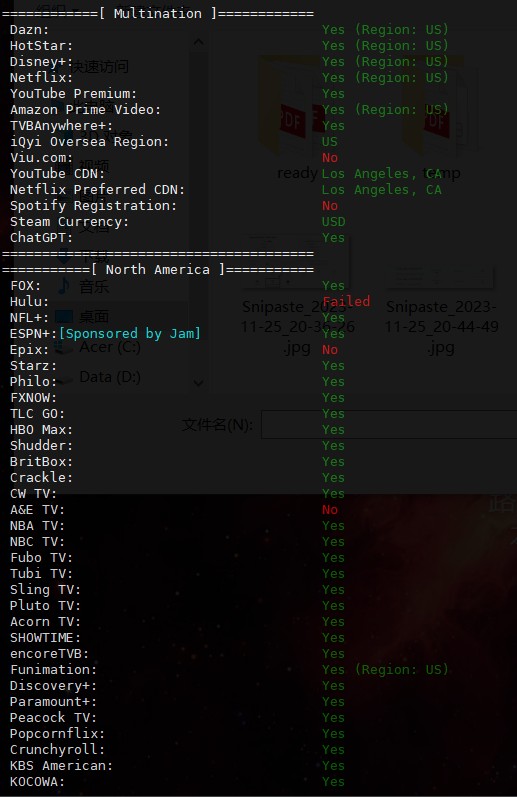Click the 'ESPN+:' label
The width and height of the screenshot is (517, 797).
34,333
